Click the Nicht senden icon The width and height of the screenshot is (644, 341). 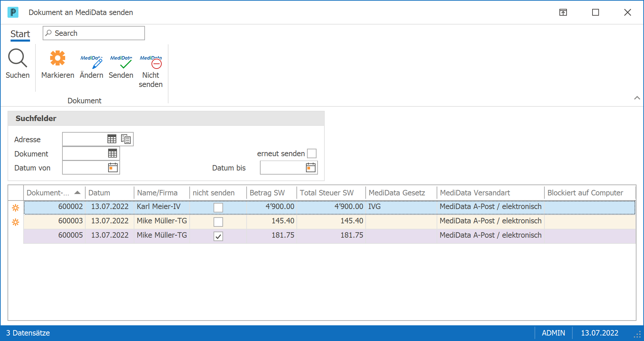pyautogui.click(x=151, y=61)
